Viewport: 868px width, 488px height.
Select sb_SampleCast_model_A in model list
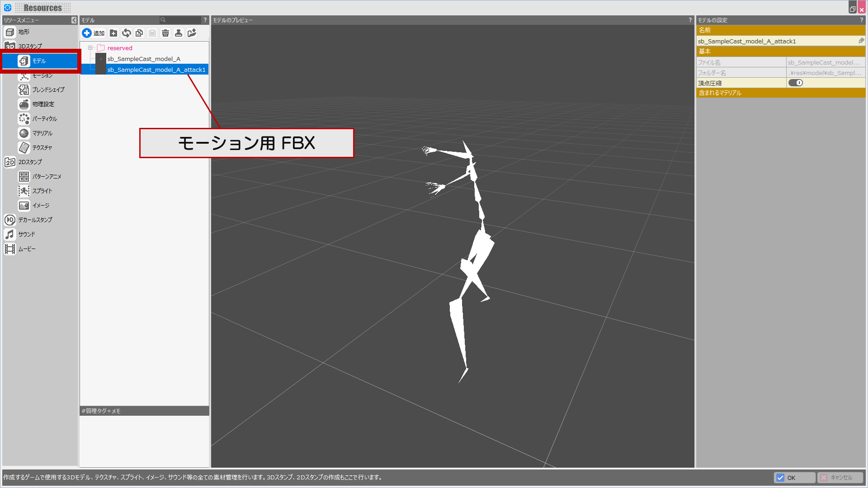click(x=144, y=59)
